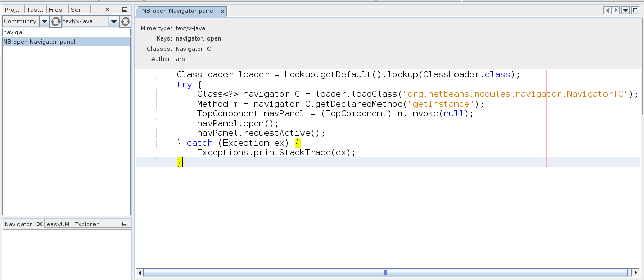Minimize the Navigator panel group
644x280 pixels.
pyautogui.click(x=125, y=224)
